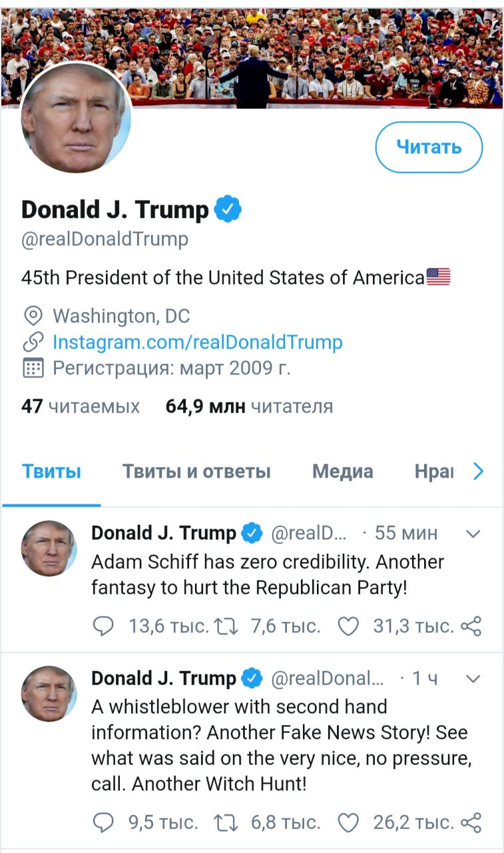Reply to the whistleblower tweet
The image size is (504, 853).
point(102,822)
